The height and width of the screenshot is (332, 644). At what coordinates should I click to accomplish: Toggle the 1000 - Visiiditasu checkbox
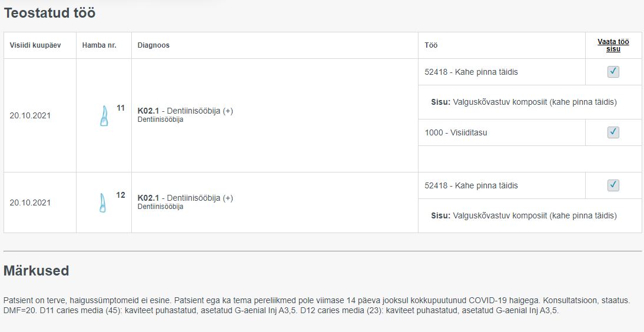click(613, 132)
